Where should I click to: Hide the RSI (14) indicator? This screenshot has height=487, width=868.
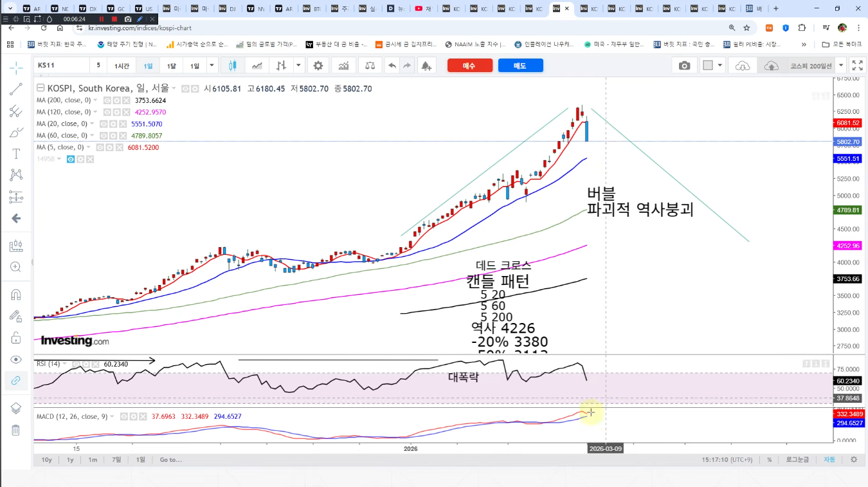coord(77,364)
